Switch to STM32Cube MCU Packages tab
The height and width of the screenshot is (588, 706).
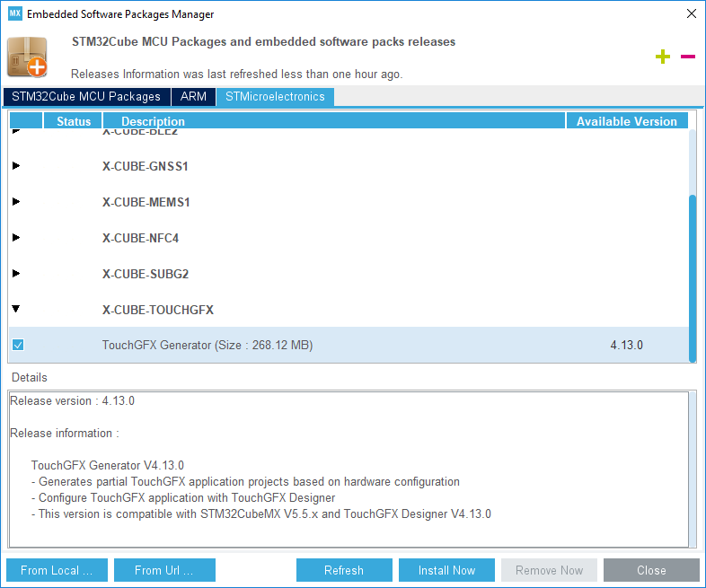pyautogui.click(x=86, y=97)
